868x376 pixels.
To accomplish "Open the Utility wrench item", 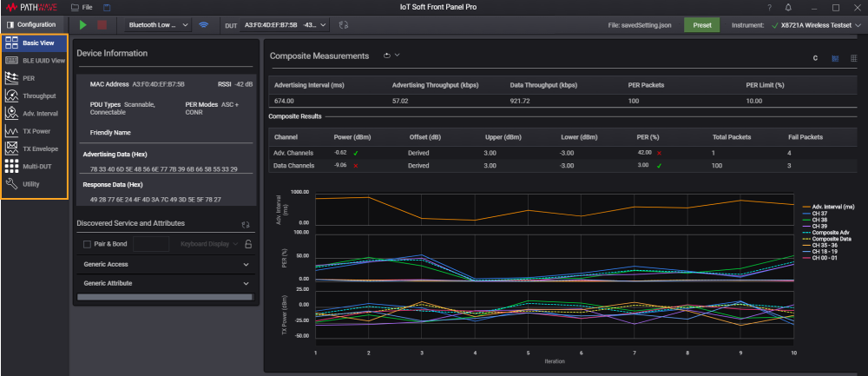I will (x=35, y=184).
